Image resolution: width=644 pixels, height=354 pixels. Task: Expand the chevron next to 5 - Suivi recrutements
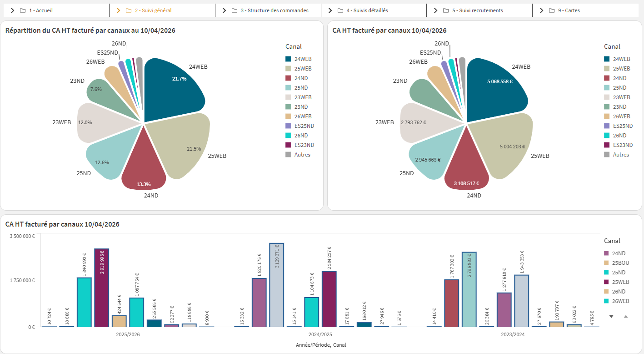pos(435,10)
